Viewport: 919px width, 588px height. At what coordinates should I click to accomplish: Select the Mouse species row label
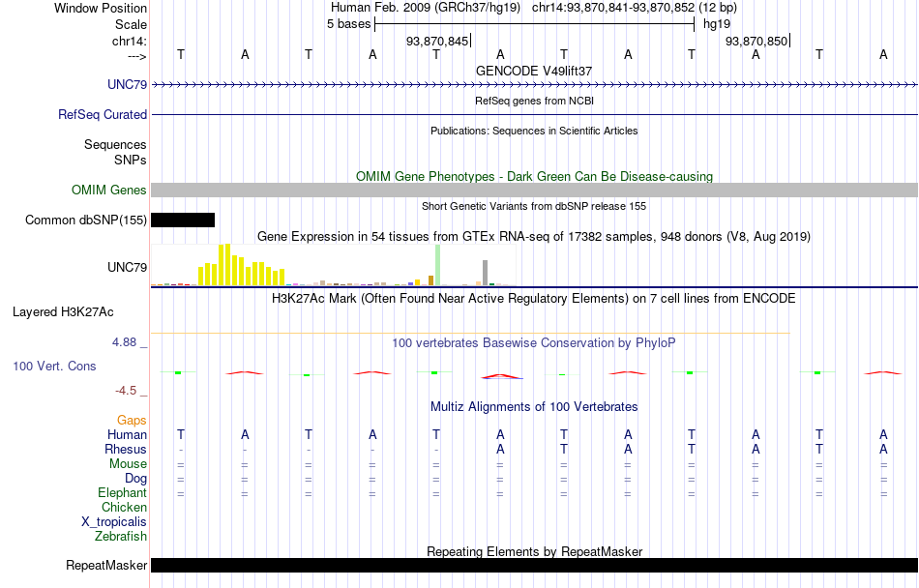(128, 464)
